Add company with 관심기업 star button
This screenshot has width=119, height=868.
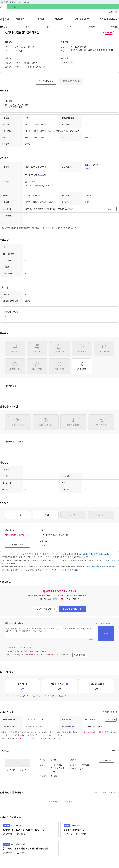point(11,770)
